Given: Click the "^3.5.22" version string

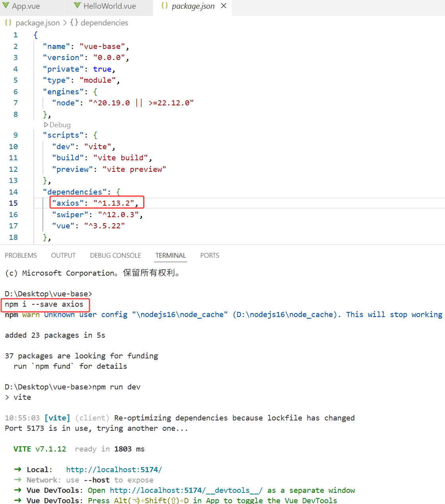Looking at the screenshot, I should pos(105,226).
